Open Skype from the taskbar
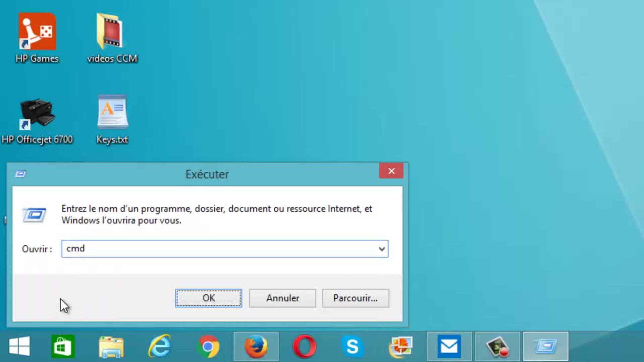The width and height of the screenshot is (644, 362). coord(353,346)
